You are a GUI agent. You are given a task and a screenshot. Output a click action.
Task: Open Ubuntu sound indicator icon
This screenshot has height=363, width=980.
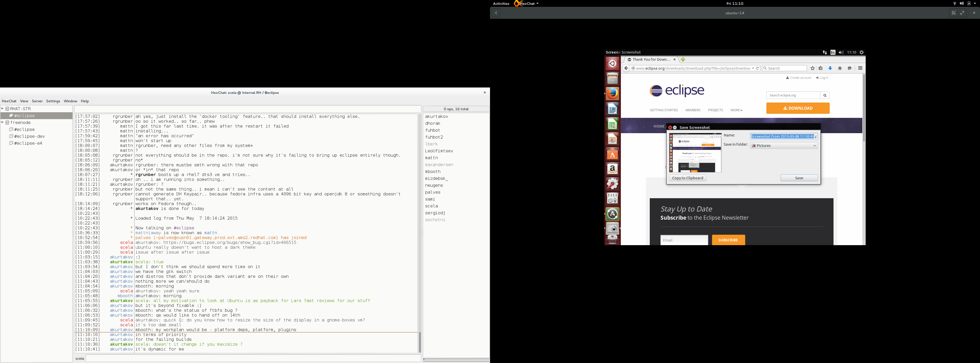tap(841, 53)
